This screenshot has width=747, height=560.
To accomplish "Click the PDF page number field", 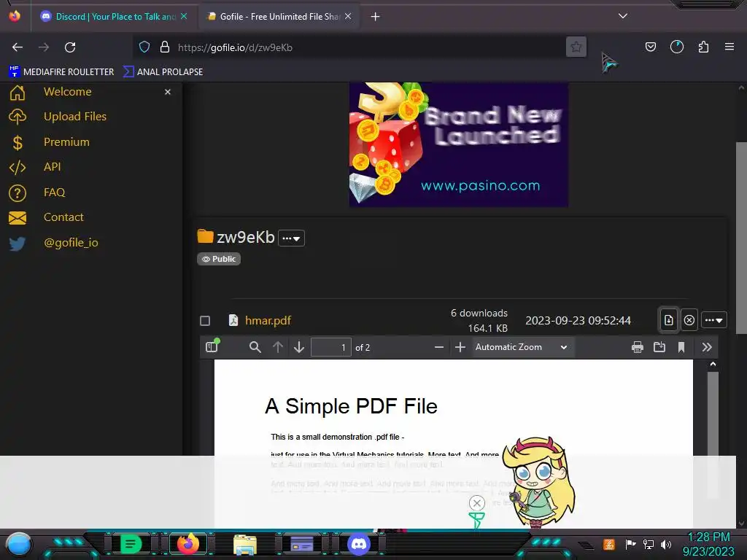I will (x=331, y=347).
